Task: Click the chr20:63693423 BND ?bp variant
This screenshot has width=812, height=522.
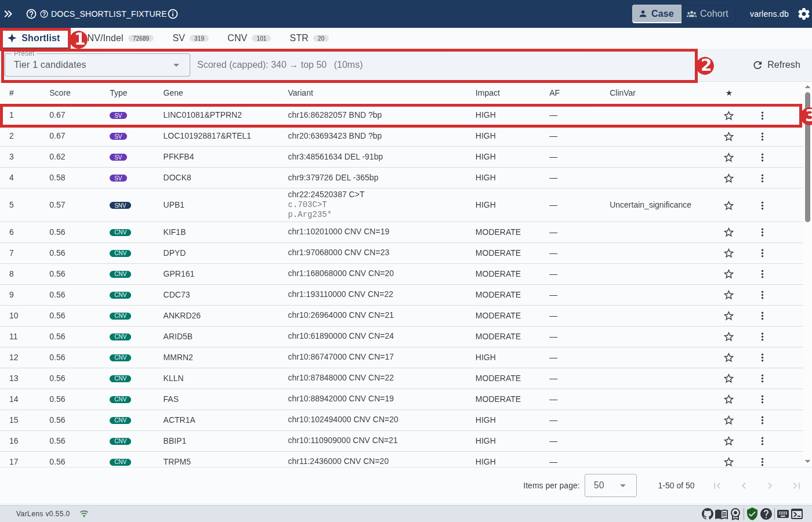Action: [x=335, y=136]
